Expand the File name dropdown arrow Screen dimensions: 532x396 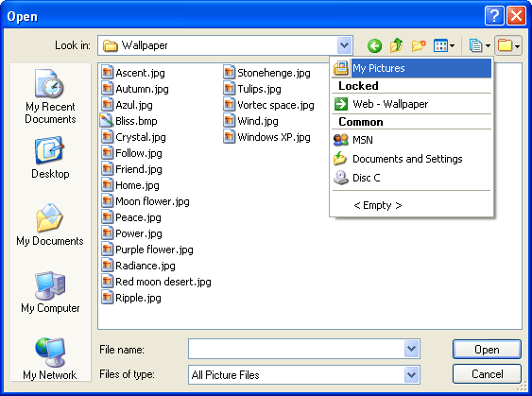pyautogui.click(x=412, y=349)
